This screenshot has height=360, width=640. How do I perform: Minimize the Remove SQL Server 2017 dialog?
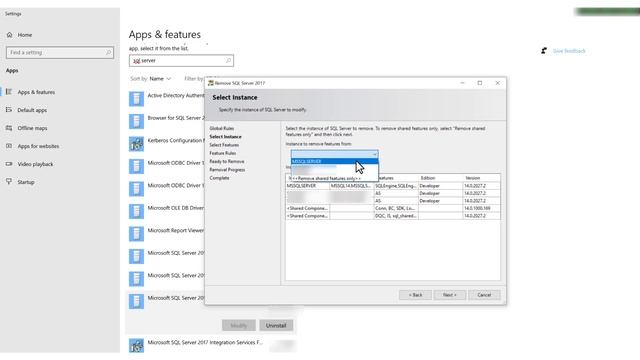coord(462,83)
